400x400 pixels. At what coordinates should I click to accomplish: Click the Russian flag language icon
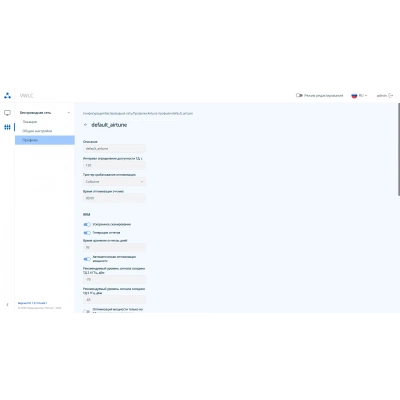click(354, 96)
